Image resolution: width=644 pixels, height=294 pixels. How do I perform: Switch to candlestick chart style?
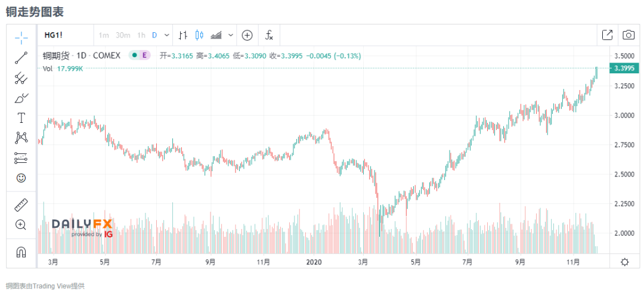pyautogui.click(x=199, y=35)
